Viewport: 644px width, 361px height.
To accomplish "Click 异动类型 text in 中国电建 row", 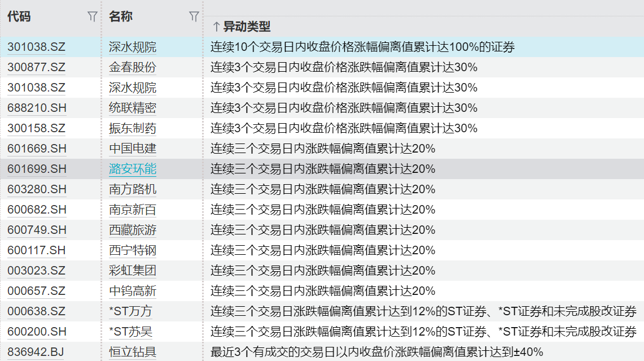I will point(323,149).
